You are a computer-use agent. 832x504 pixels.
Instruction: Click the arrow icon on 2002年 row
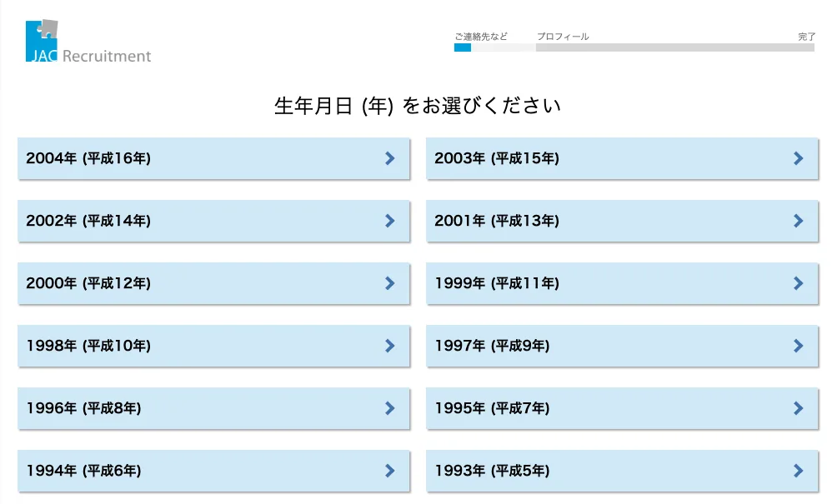pyautogui.click(x=390, y=221)
